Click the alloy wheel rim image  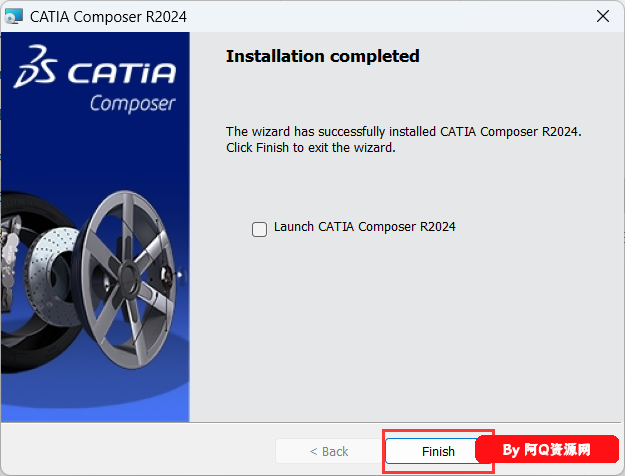point(127,279)
